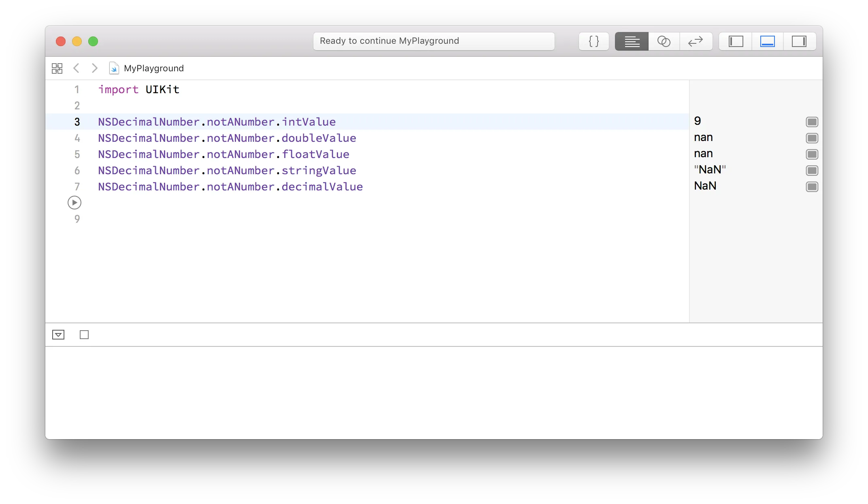Go back to previous file
This screenshot has height=504, width=868.
[x=76, y=68]
